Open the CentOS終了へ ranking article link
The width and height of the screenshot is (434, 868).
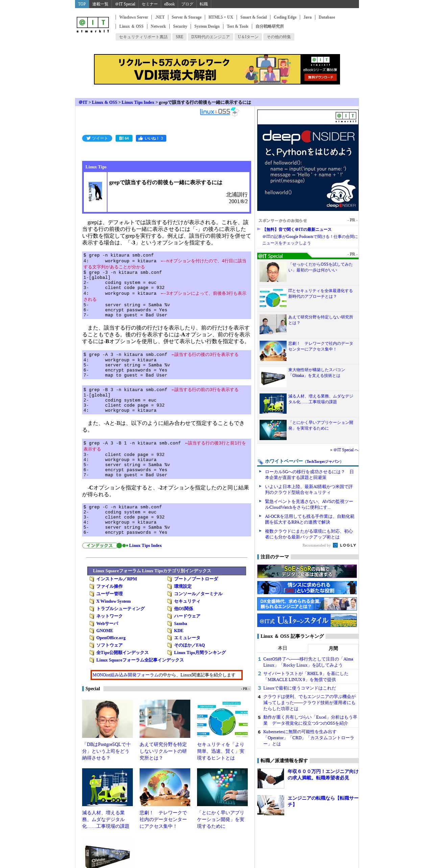[308, 662]
